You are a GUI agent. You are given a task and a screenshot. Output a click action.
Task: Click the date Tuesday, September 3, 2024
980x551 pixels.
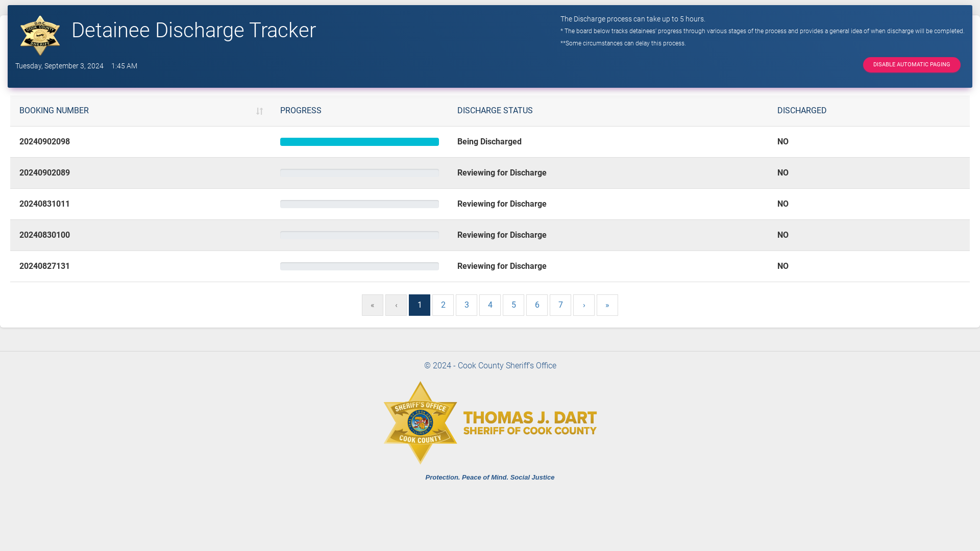coord(59,66)
